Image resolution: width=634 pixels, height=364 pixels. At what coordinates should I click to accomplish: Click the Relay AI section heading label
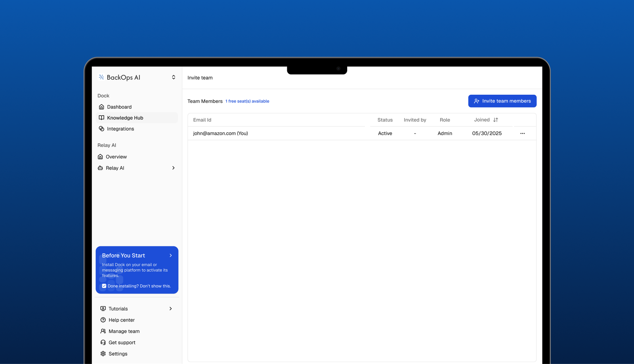pyautogui.click(x=107, y=145)
